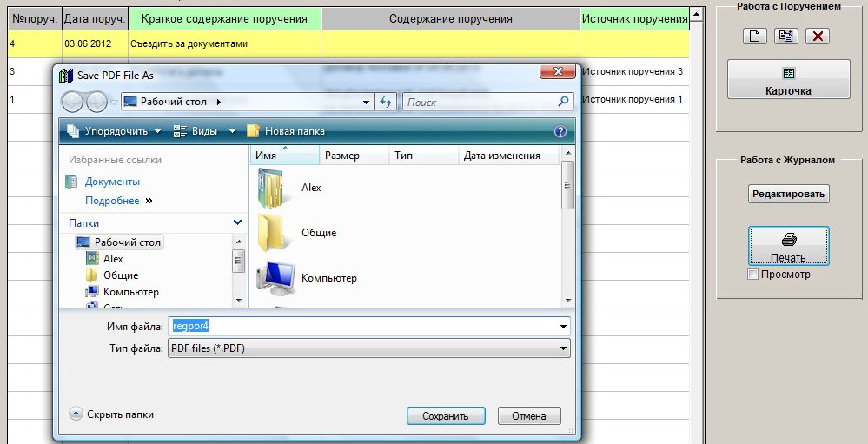Click the Сохранить save button

[x=446, y=416]
